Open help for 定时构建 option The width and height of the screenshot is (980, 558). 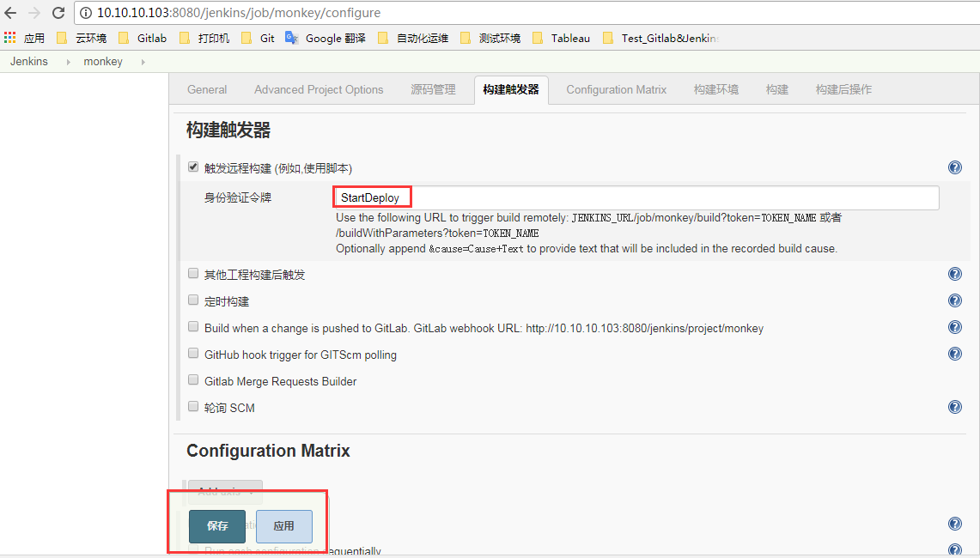954,300
